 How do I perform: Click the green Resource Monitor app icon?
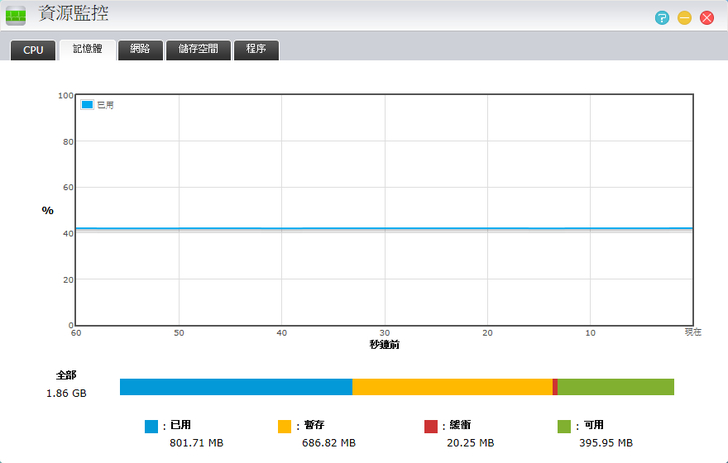point(16,16)
